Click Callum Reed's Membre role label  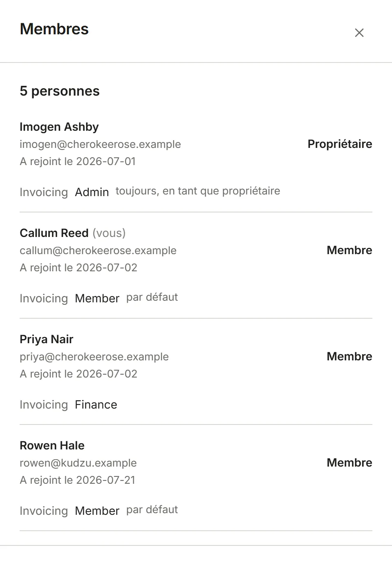[350, 250]
